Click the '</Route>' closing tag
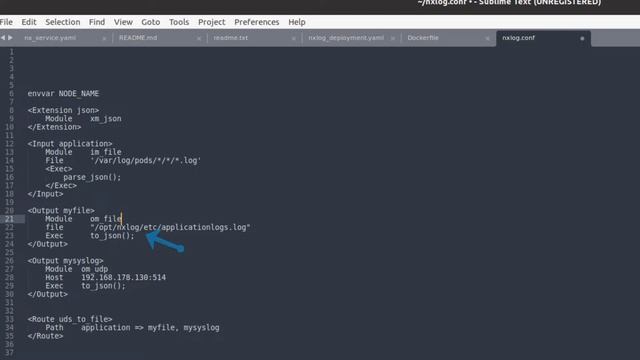The width and height of the screenshot is (640, 360). pos(45,336)
